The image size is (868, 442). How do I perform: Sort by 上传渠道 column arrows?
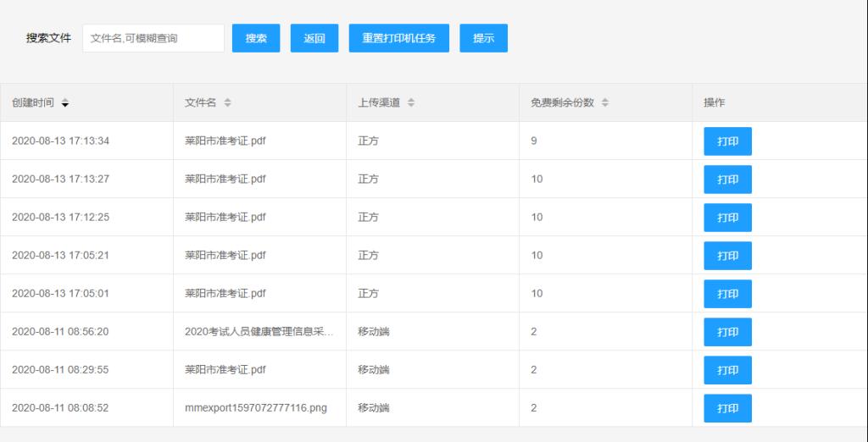[411, 103]
